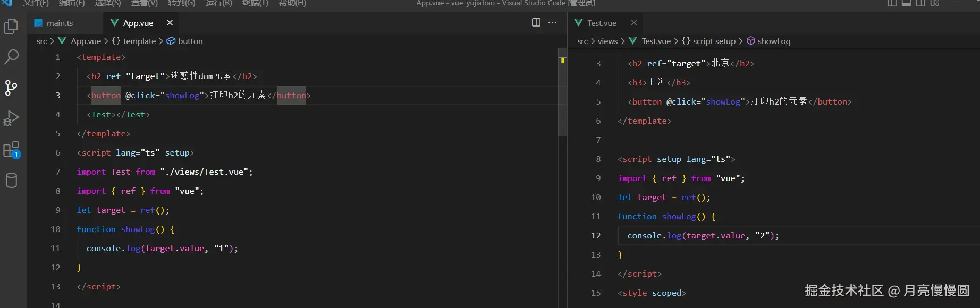Open the 编辑(E) menu
This screenshot has height=308, width=980.
[72, 3]
